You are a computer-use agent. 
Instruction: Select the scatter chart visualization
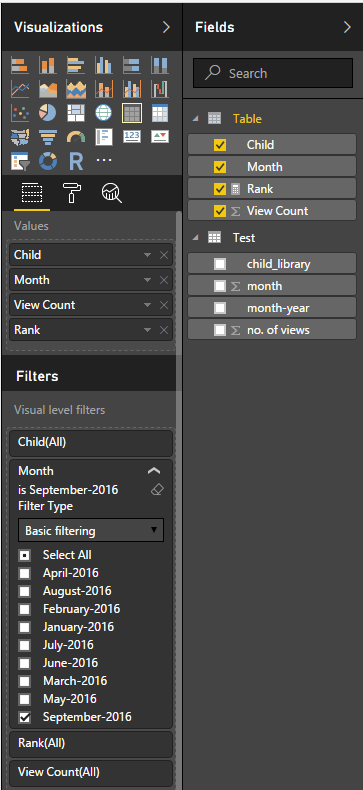(x=20, y=113)
